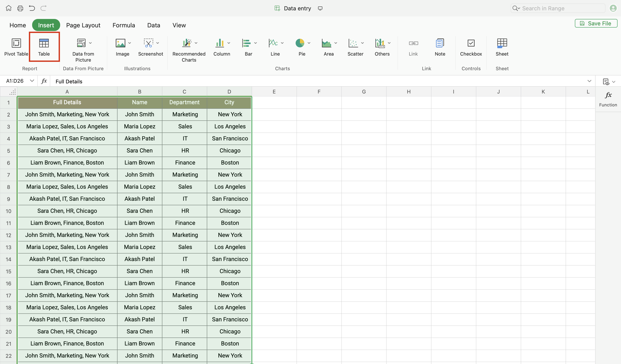Switch to the Page Layout tab
The height and width of the screenshot is (364, 621).
(83, 25)
